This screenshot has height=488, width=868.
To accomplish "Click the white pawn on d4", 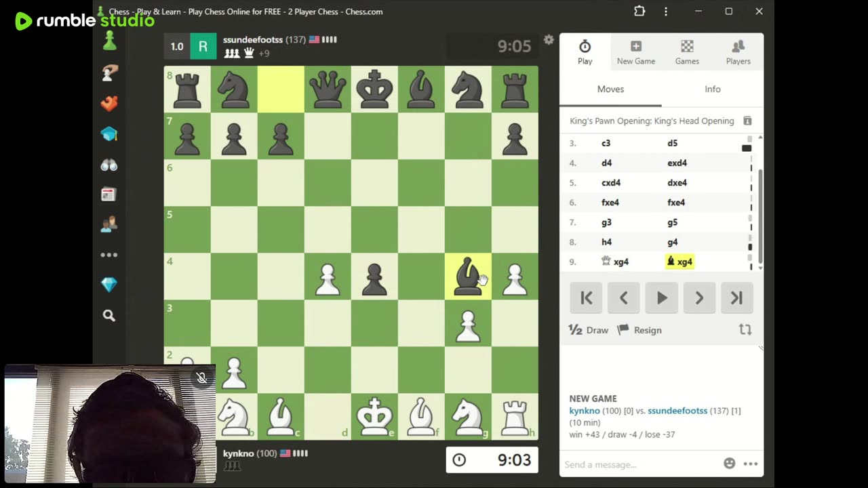I will [x=328, y=277].
